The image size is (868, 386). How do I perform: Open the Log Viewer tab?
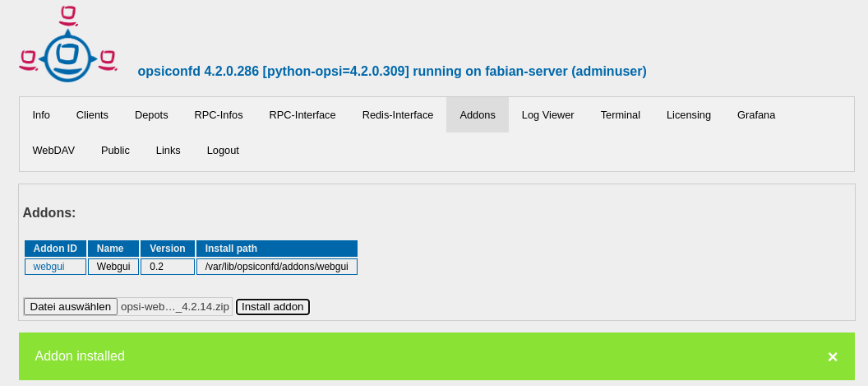coord(548,115)
